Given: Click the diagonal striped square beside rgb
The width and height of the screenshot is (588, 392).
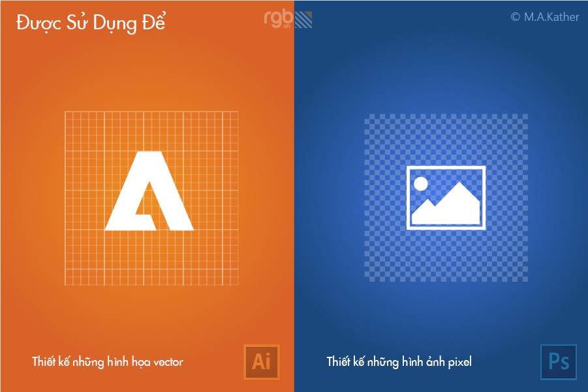Looking at the screenshot, I should (303, 20).
